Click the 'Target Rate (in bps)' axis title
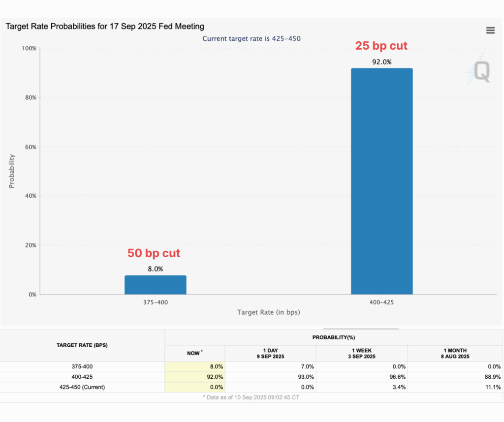The width and height of the screenshot is (504, 422). [x=268, y=312]
